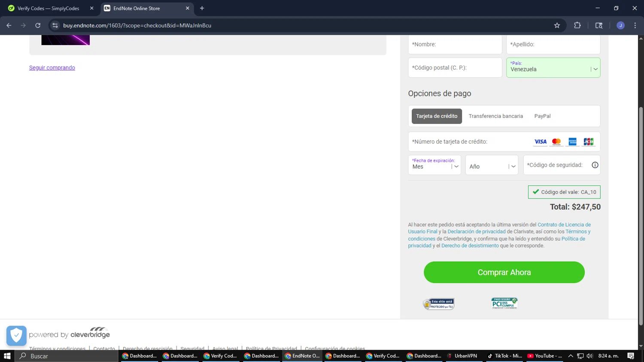Viewport: 644px width, 362px height.
Task: Select Tarjeta de crédito payment tab
Action: (x=437, y=116)
